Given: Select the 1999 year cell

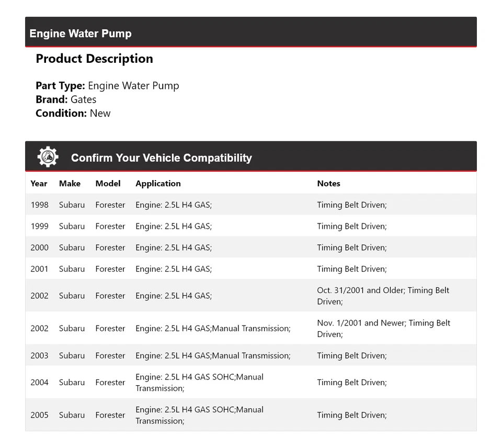Looking at the screenshot, I should pyautogui.click(x=39, y=227).
